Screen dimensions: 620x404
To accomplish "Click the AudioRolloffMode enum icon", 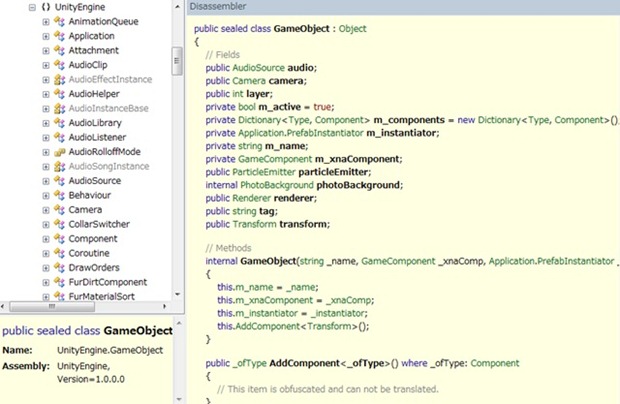I will 59,152.
